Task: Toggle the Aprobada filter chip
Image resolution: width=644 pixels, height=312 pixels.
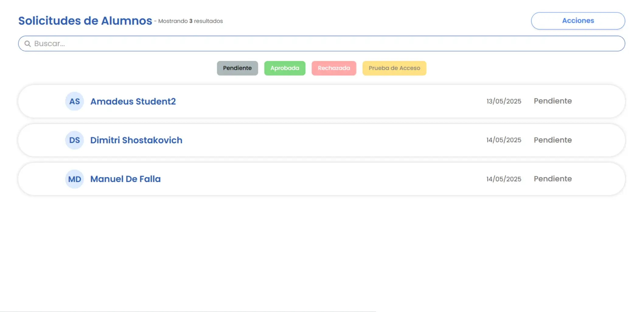Action: coord(284,68)
